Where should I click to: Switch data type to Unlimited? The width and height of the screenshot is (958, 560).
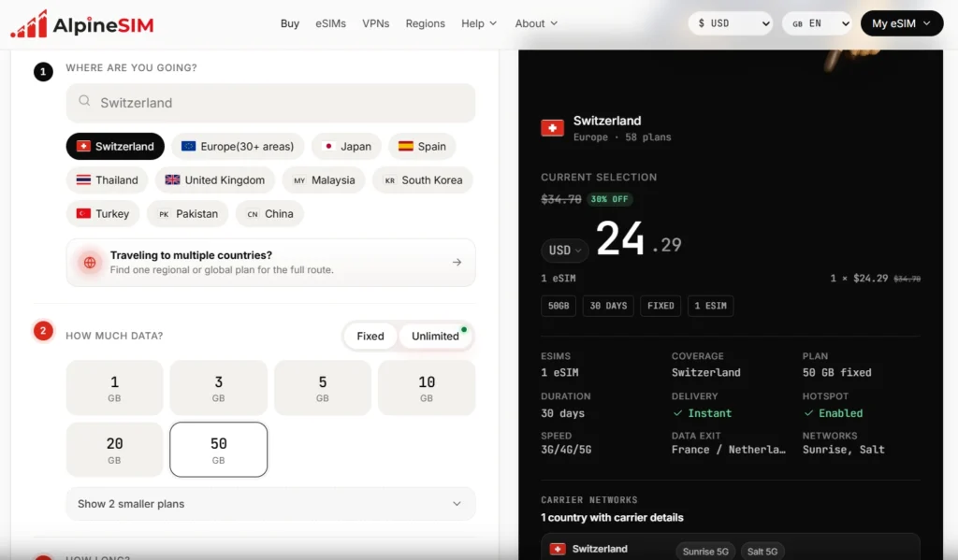click(x=435, y=336)
